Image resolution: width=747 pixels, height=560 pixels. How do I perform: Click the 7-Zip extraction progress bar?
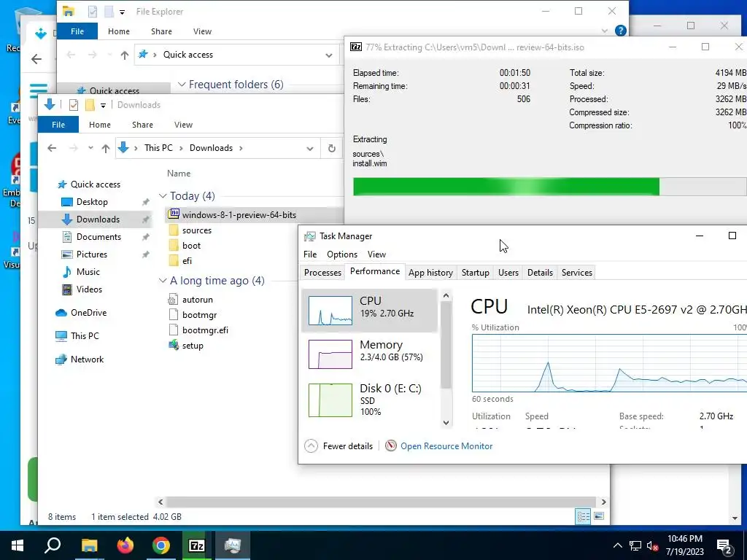(x=550, y=187)
